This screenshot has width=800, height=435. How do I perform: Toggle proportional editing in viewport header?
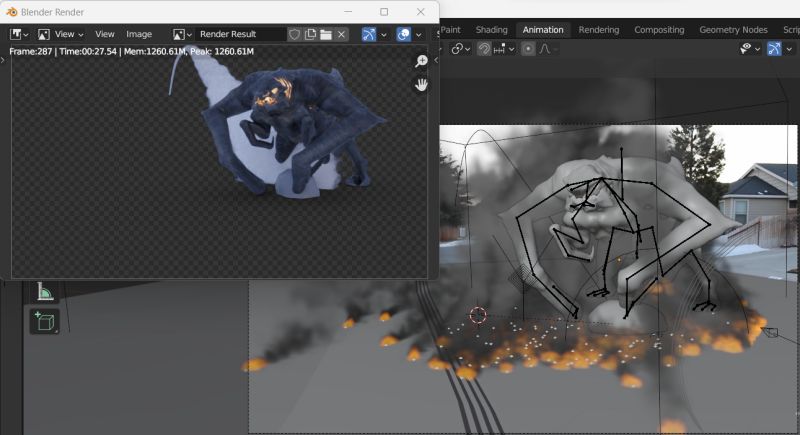coord(528,49)
